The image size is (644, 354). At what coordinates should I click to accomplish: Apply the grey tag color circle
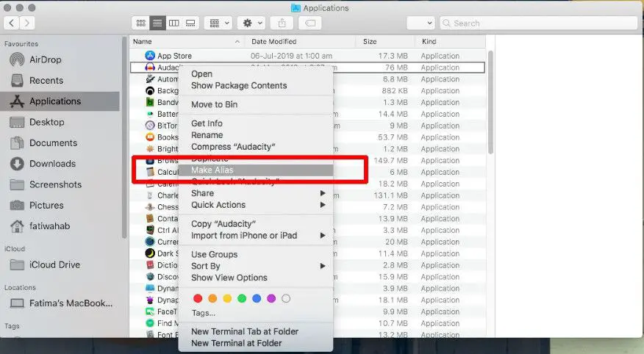(x=286, y=299)
